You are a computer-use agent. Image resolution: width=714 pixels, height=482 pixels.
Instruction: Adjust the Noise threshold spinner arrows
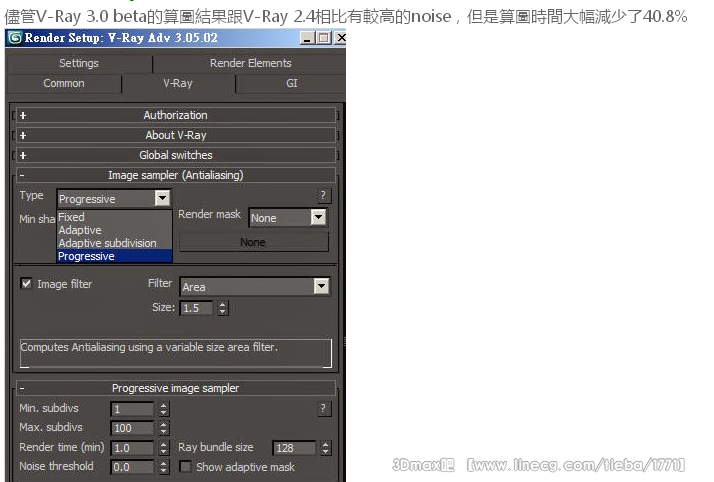tap(164, 467)
